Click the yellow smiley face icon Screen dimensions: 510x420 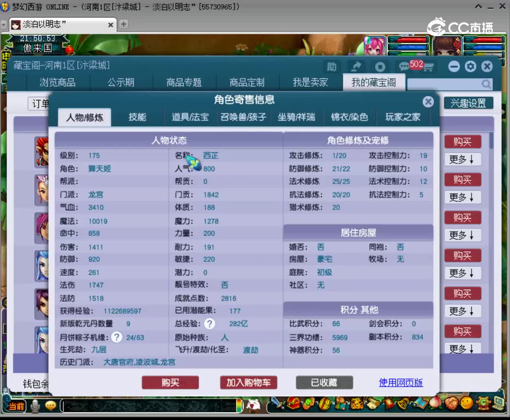click(x=467, y=403)
